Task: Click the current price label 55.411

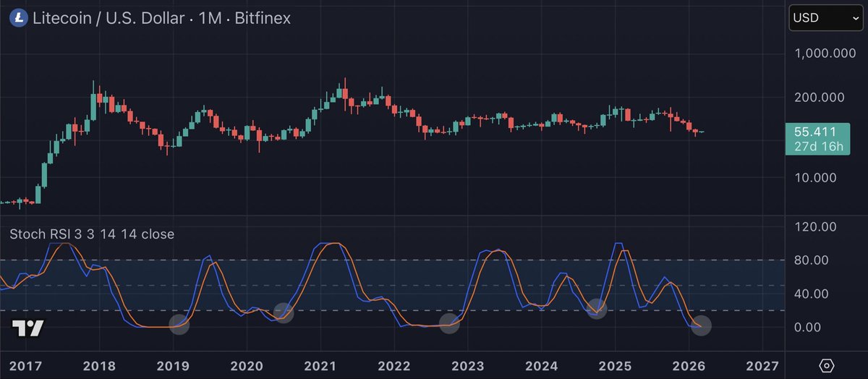Action: (x=814, y=132)
